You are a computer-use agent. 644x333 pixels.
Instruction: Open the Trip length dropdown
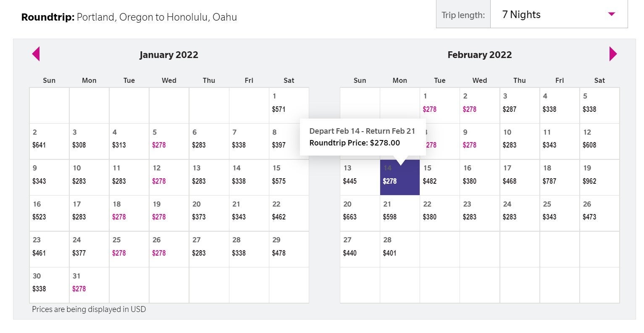pos(558,15)
